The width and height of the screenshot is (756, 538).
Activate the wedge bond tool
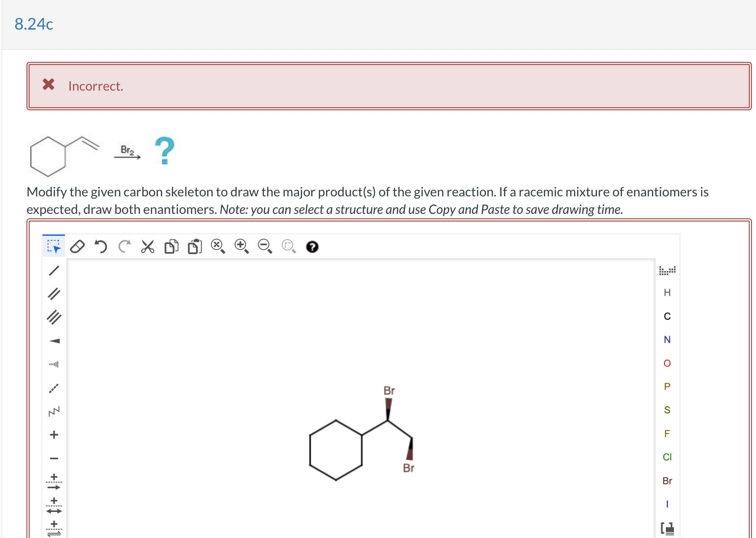[x=54, y=341]
